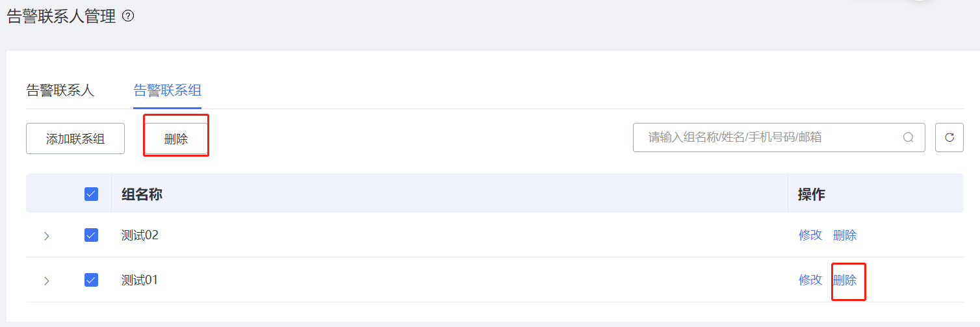
Task: Switch to the 告警联系人 tab
Action: pyautogui.click(x=60, y=90)
